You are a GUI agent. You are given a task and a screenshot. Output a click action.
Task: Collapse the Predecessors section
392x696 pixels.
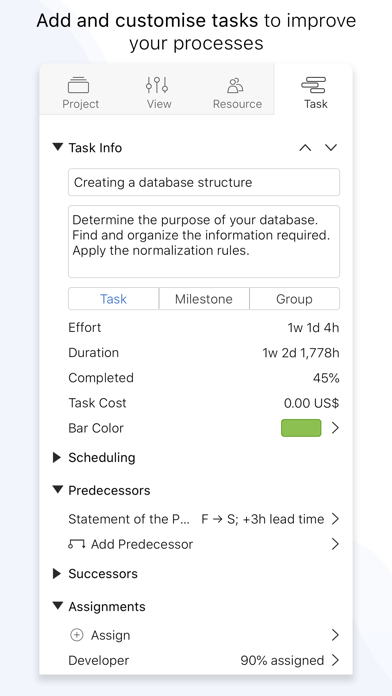click(58, 490)
